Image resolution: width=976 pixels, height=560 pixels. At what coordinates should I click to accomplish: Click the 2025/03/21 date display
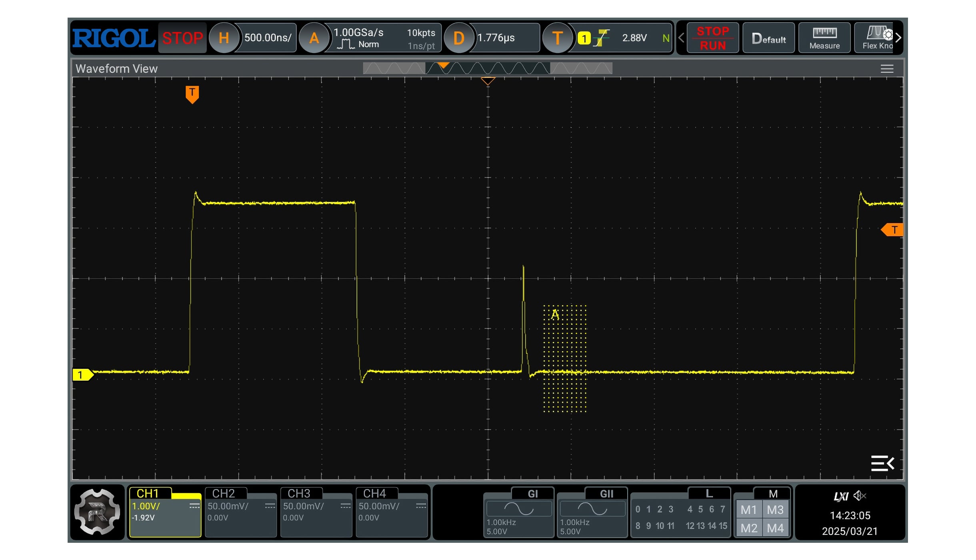(850, 531)
